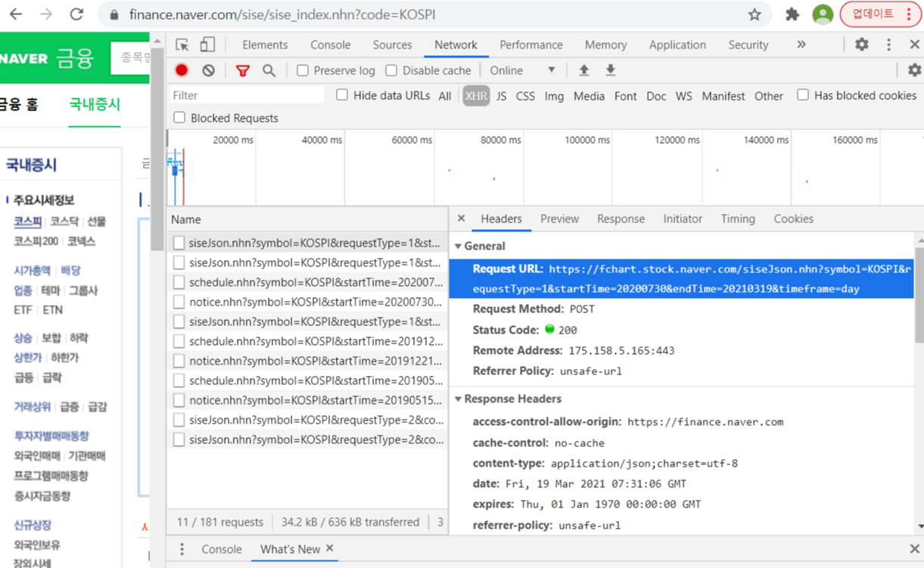
Task: Open the Performance tab
Action: coord(531,45)
